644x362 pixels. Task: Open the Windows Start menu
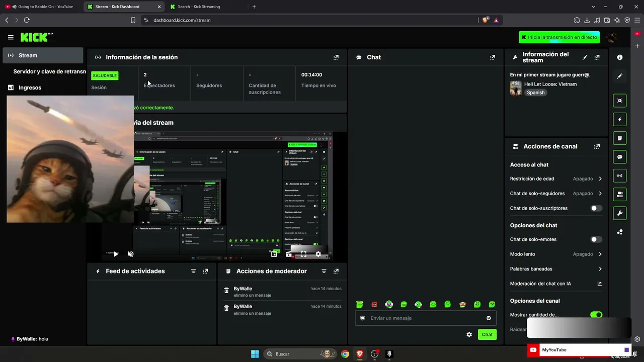pyautogui.click(x=255, y=354)
